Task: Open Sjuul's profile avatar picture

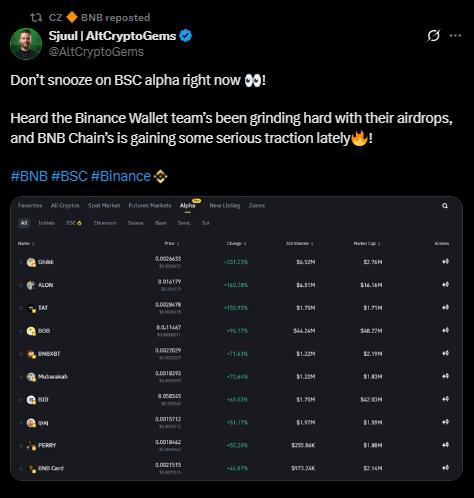Action: pos(26,44)
